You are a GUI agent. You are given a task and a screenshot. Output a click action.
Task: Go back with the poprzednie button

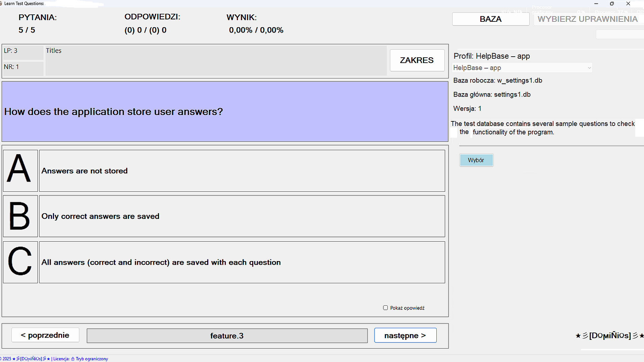pos(45,335)
